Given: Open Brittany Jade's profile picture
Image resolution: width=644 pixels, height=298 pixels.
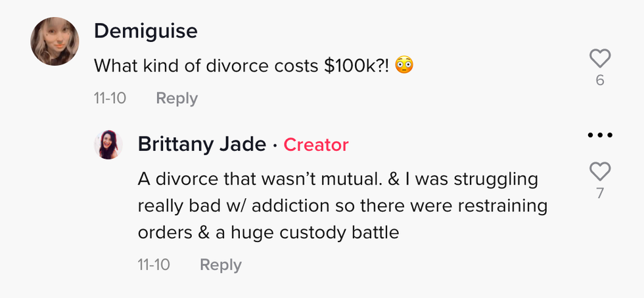Looking at the screenshot, I should [108, 144].
